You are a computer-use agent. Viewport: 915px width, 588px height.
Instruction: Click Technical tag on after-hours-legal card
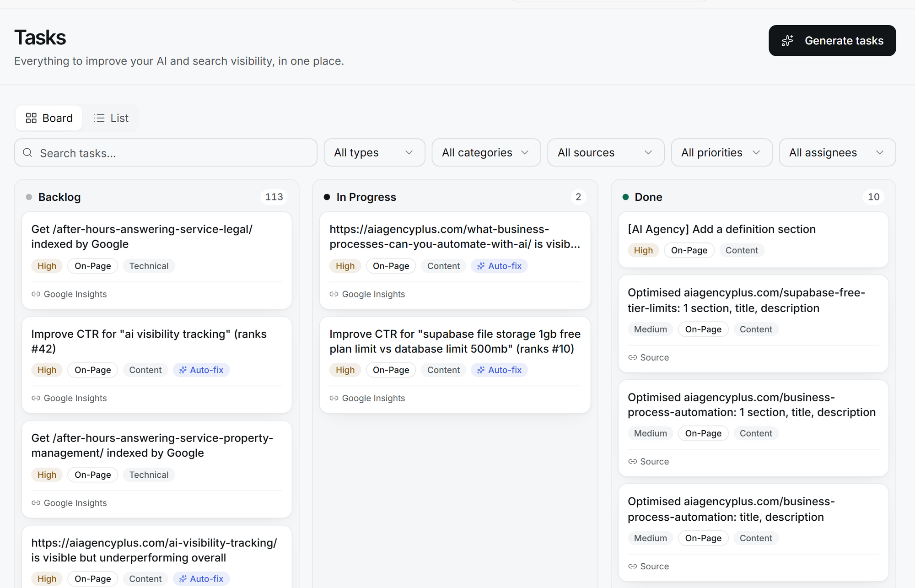pos(149,266)
